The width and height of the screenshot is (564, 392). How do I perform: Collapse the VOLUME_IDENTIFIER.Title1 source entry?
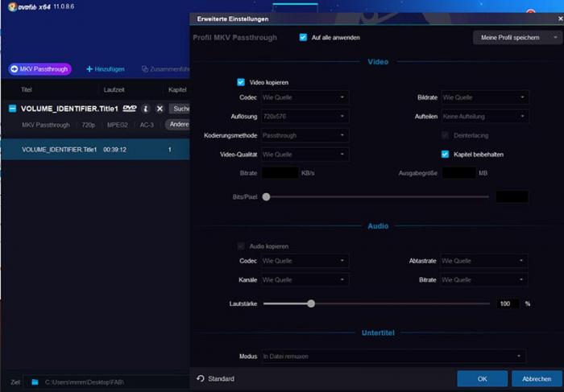pos(13,109)
